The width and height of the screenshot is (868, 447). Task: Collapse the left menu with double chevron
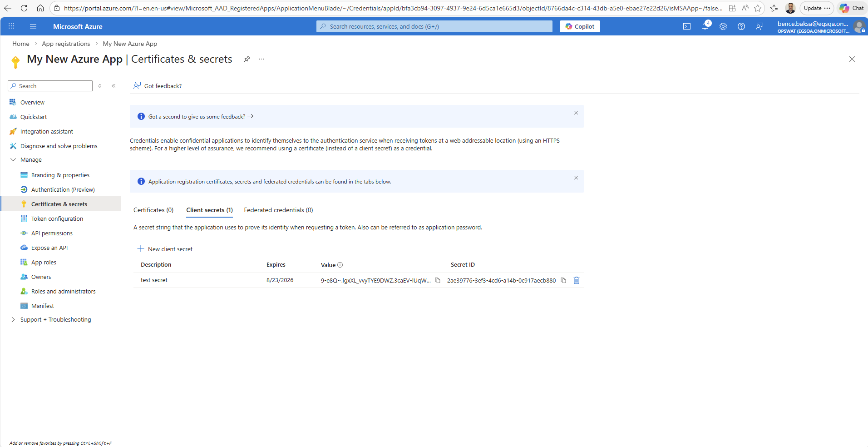click(x=113, y=86)
